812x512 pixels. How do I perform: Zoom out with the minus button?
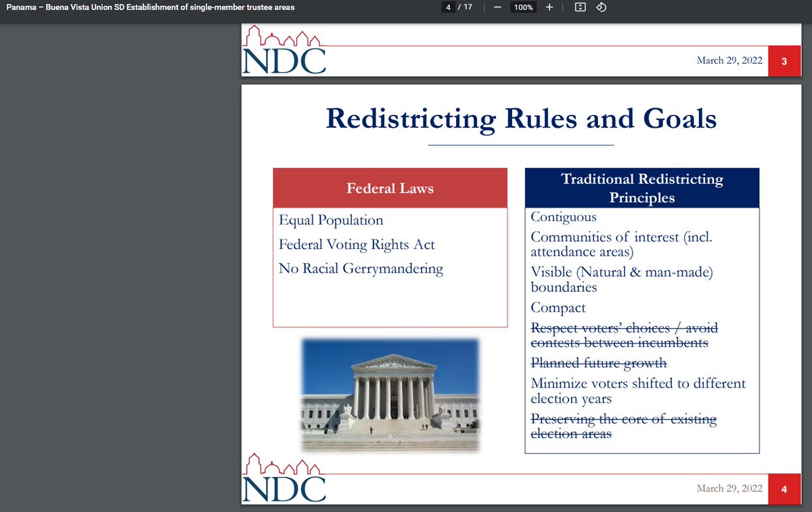point(497,7)
